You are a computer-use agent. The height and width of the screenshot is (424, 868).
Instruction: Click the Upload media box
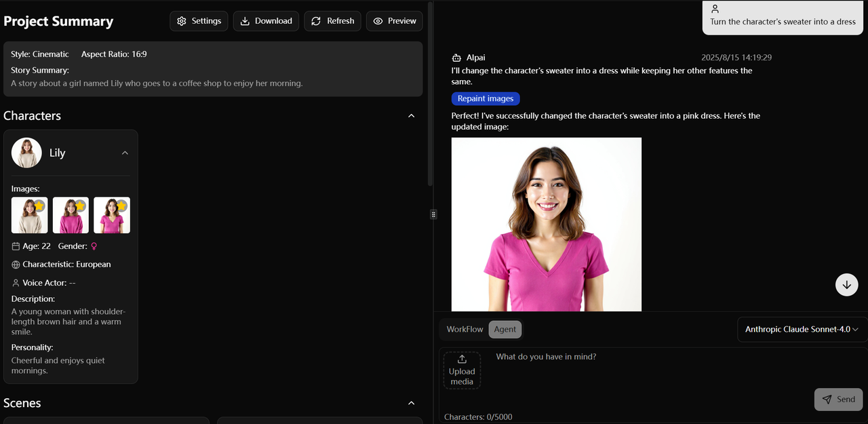tap(462, 370)
